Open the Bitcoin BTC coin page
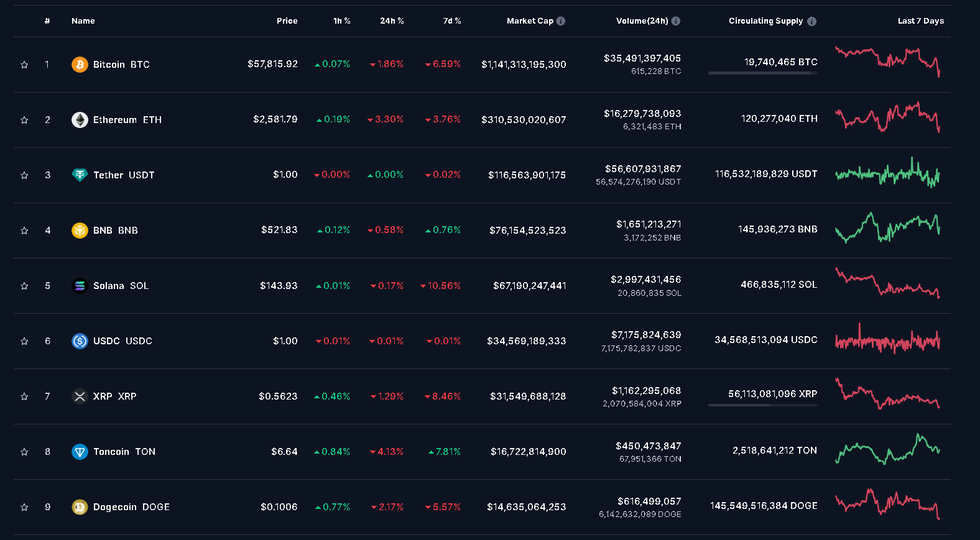The image size is (980, 540). [x=121, y=65]
